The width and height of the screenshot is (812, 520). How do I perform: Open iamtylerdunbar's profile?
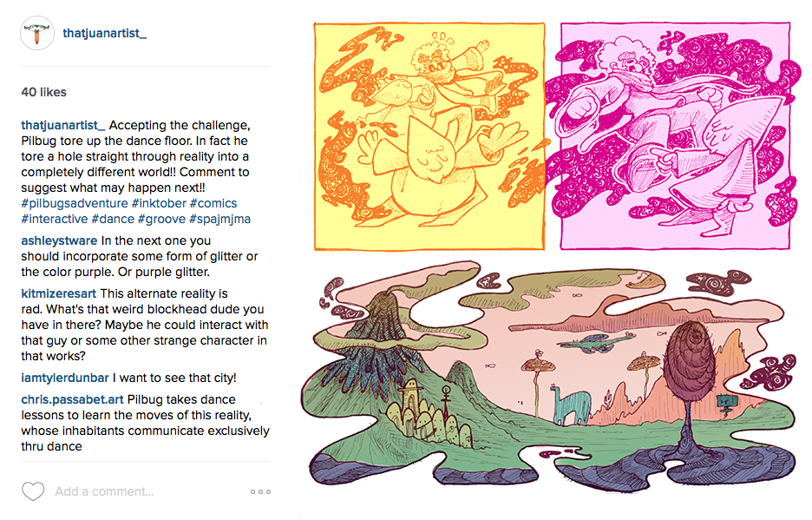point(65,378)
